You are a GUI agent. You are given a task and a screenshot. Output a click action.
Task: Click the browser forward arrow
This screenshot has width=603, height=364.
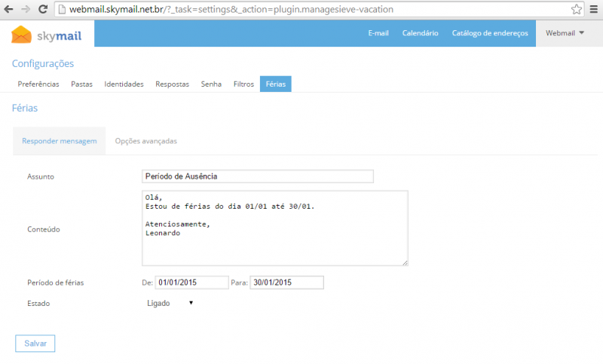(26, 9)
